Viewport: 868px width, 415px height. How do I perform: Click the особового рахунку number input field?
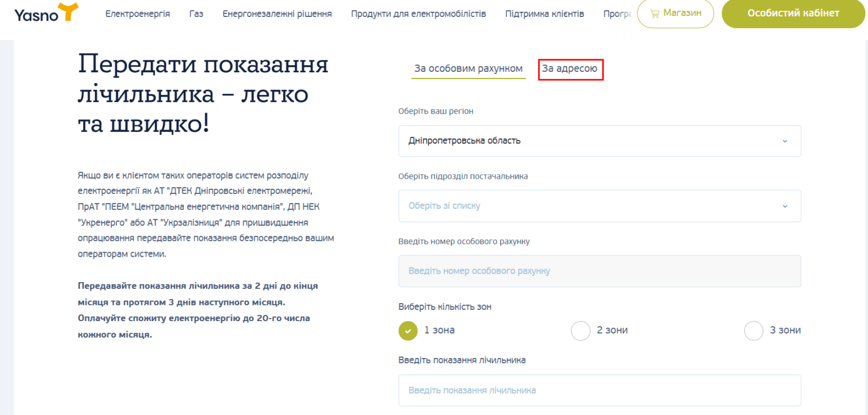point(599,271)
